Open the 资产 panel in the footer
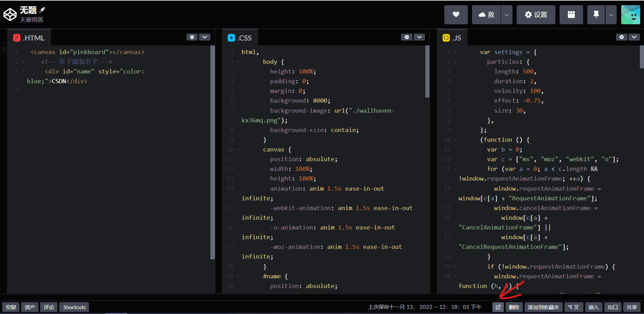Viewport: 644px width, 314px height. 30,307
